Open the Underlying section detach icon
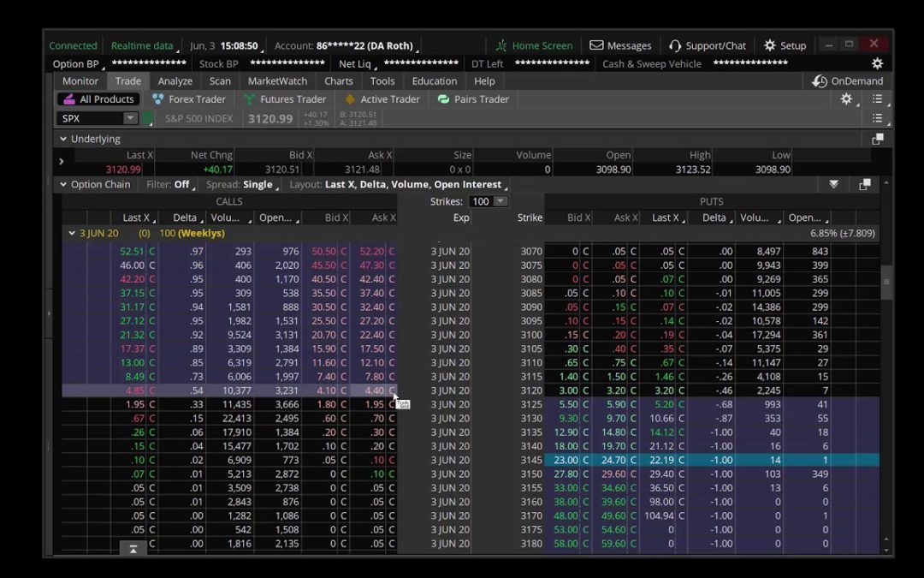 click(x=878, y=138)
